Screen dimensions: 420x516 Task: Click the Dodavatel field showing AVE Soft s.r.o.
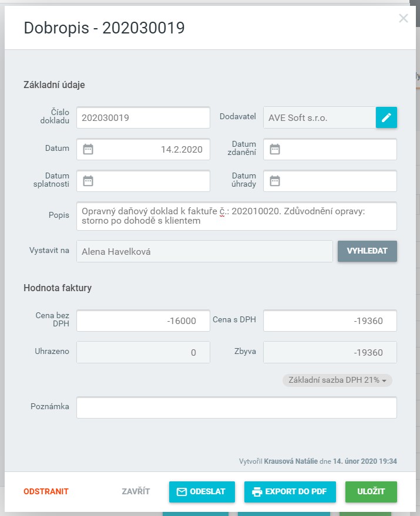(x=319, y=117)
